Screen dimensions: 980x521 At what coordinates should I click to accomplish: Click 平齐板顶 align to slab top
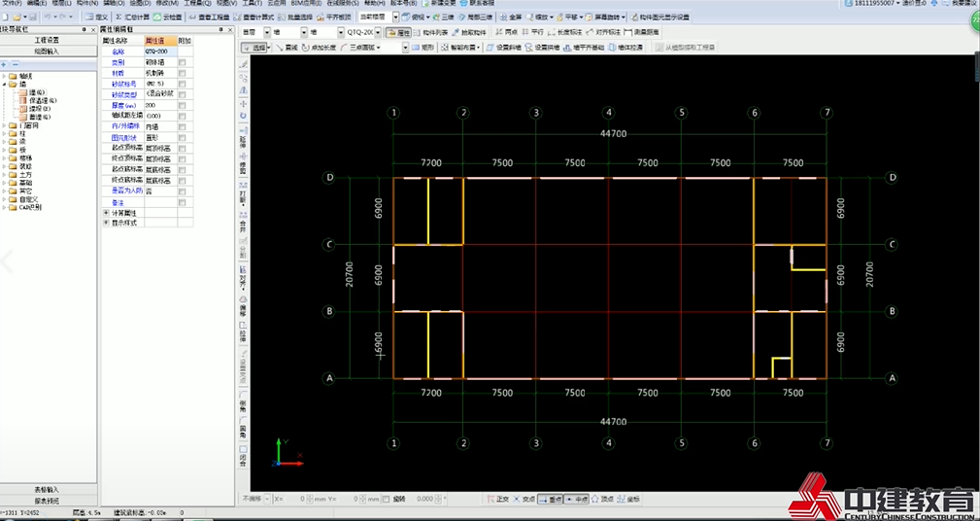334,17
